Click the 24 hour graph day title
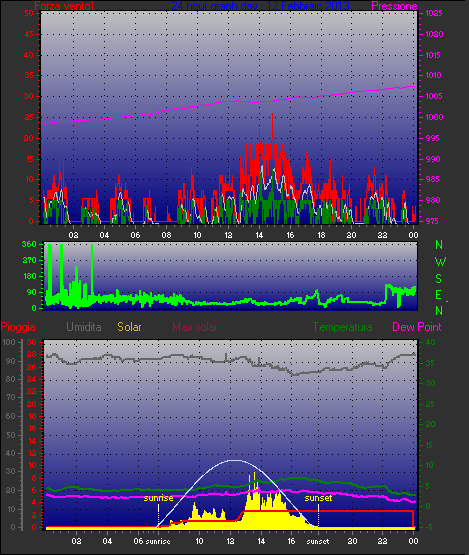The width and height of the screenshot is (469, 555). pos(261,6)
